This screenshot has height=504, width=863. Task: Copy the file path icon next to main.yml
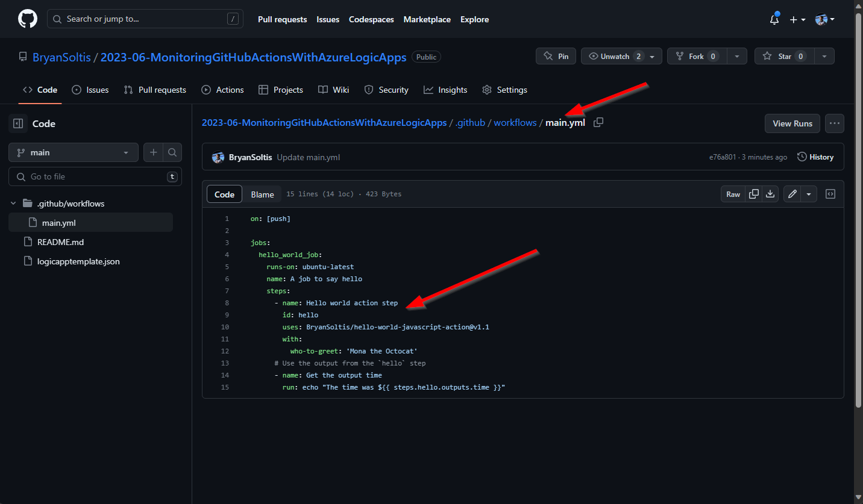(x=598, y=123)
